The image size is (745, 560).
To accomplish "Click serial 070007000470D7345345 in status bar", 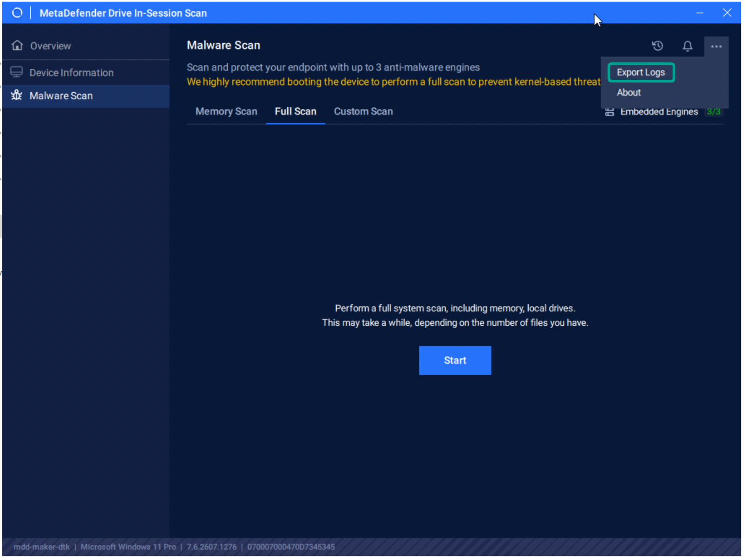I will (291, 547).
